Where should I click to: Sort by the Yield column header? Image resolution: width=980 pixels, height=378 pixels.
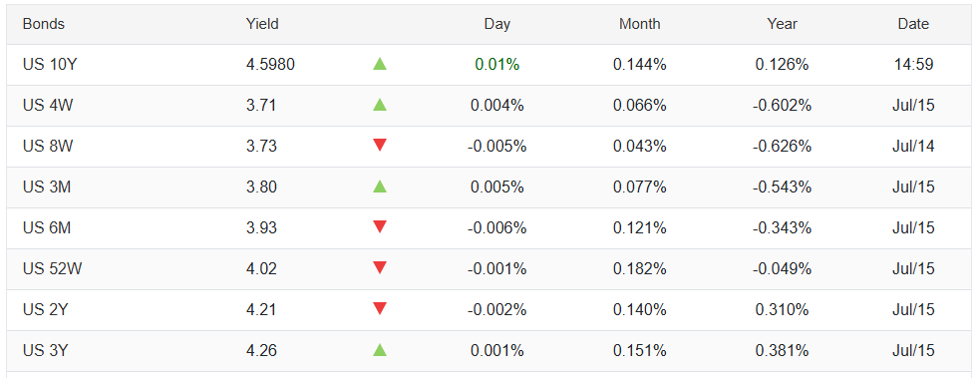point(262,24)
